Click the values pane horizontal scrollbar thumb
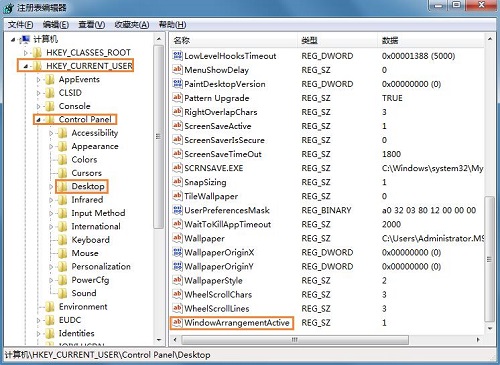500x365 pixels. (295, 340)
